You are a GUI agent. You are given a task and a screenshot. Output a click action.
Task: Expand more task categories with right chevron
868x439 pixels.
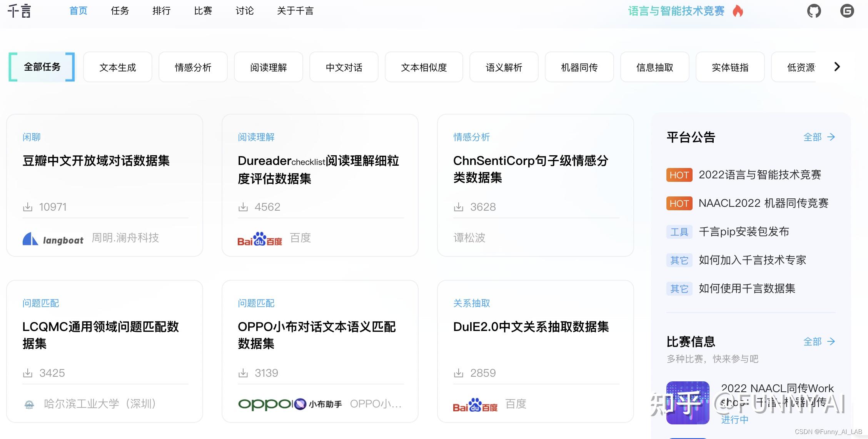[837, 67]
